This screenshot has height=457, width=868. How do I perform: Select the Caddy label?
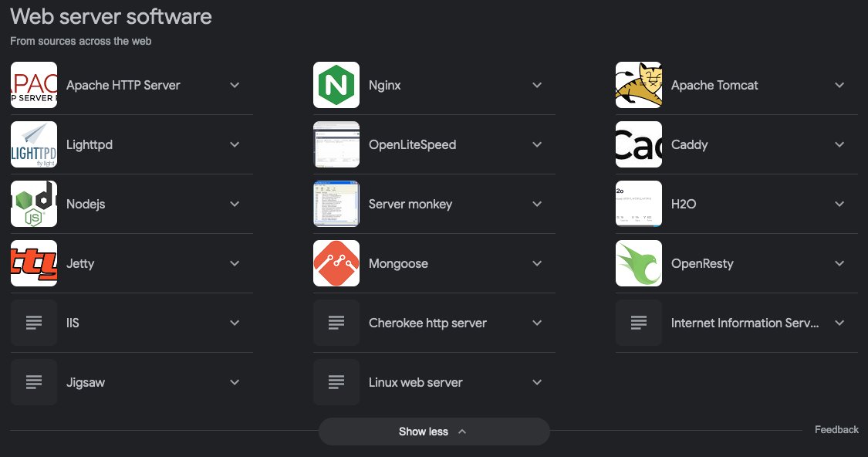pyautogui.click(x=689, y=144)
